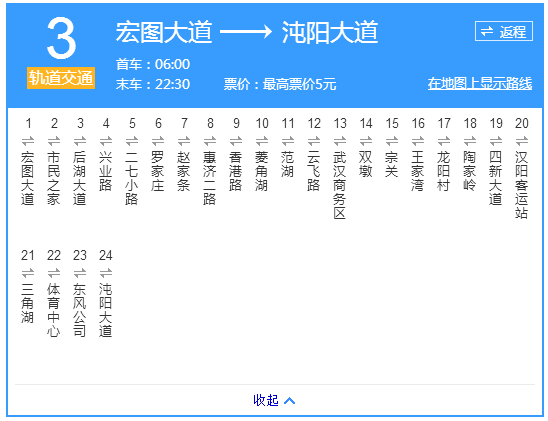Image resolution: width=548 pixels, height=421 pixels.
Task: Select station 龙阳村
Action: (444, 171)
